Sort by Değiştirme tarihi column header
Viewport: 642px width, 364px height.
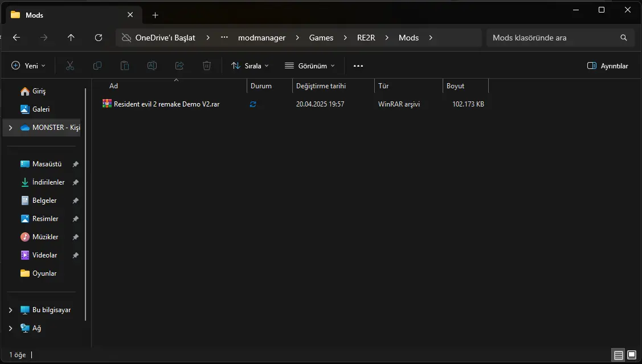click(x=333, y=86)
